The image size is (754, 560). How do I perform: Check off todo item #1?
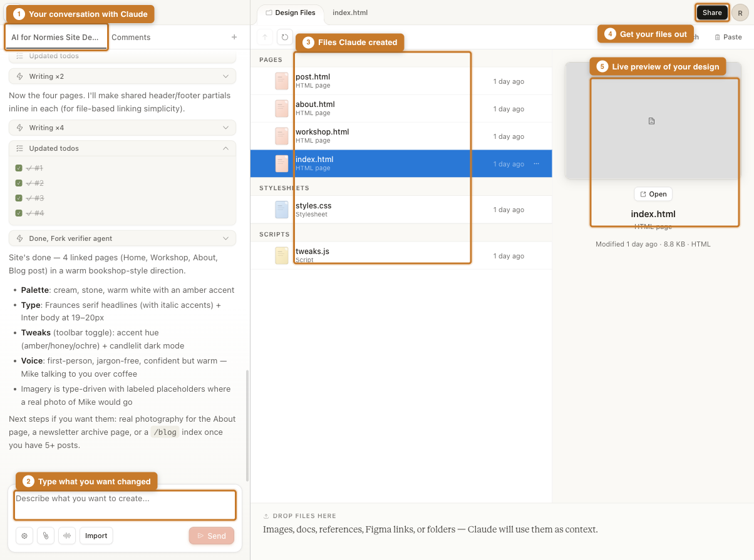pos(20,168)
